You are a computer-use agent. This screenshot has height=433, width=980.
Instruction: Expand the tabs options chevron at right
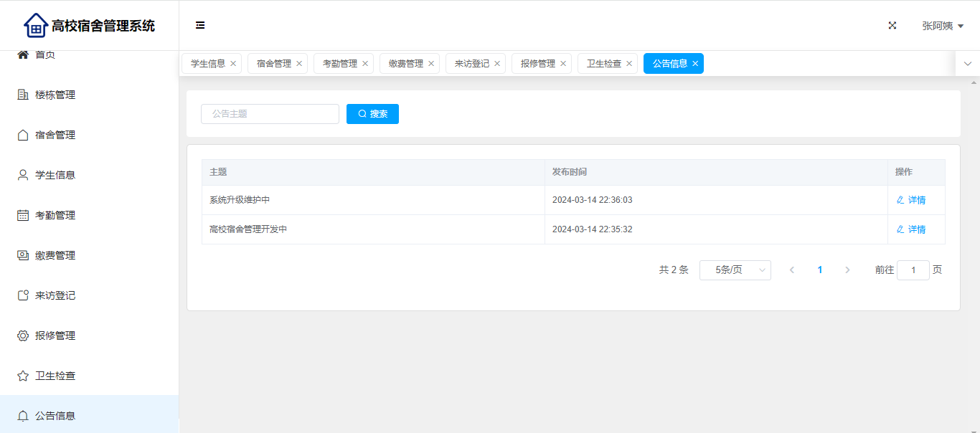click(967, 64)
